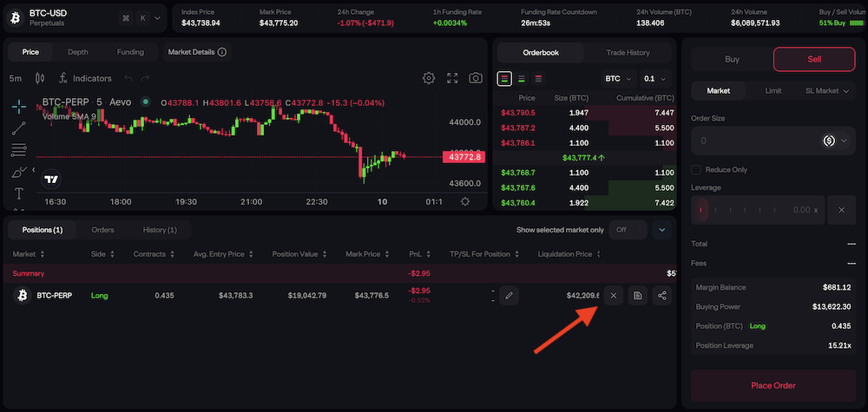
Task: Open chart Indicators
Action: click(86, 79)
